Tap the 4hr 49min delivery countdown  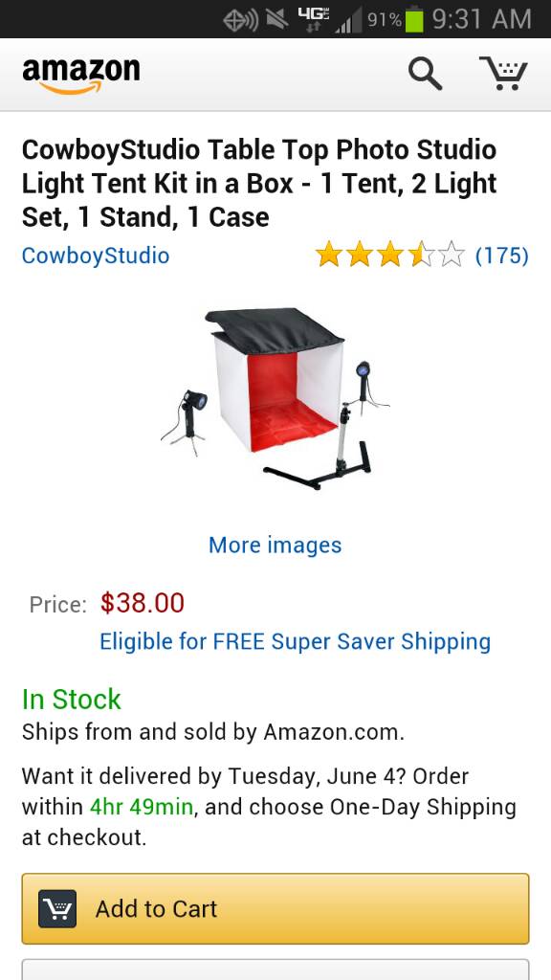[142, 807]
